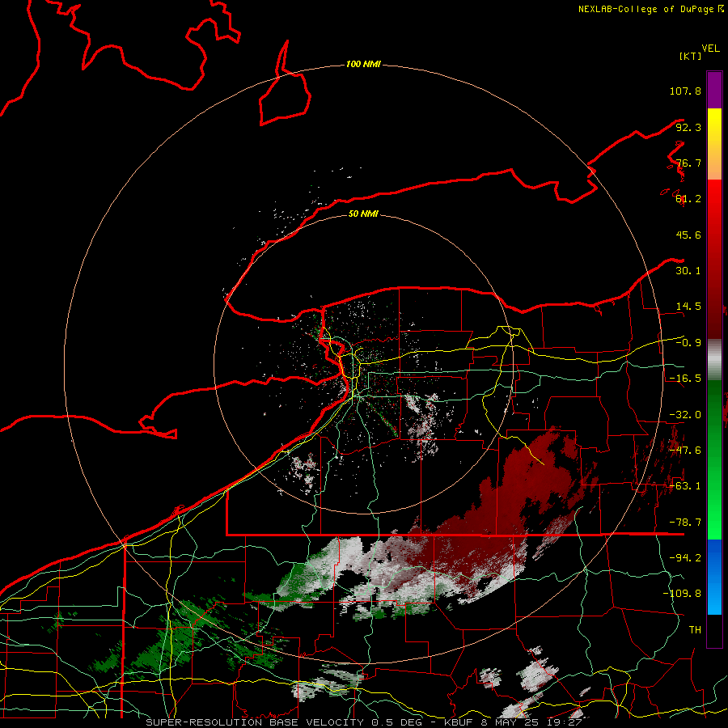This screenshot has height=728, width=728.
Task: Select the -47.6 scale value
Action: [685, 451]
